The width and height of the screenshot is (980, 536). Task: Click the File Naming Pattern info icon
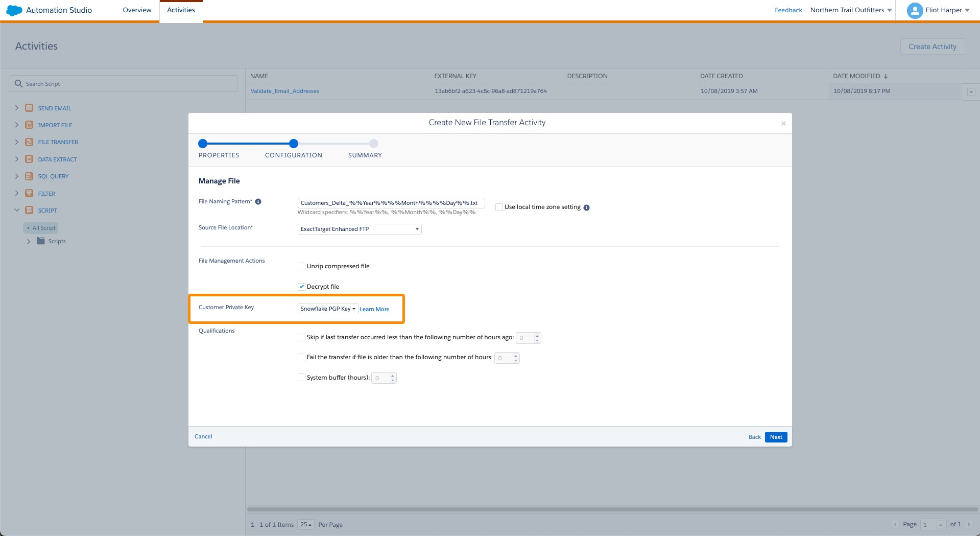258,201
